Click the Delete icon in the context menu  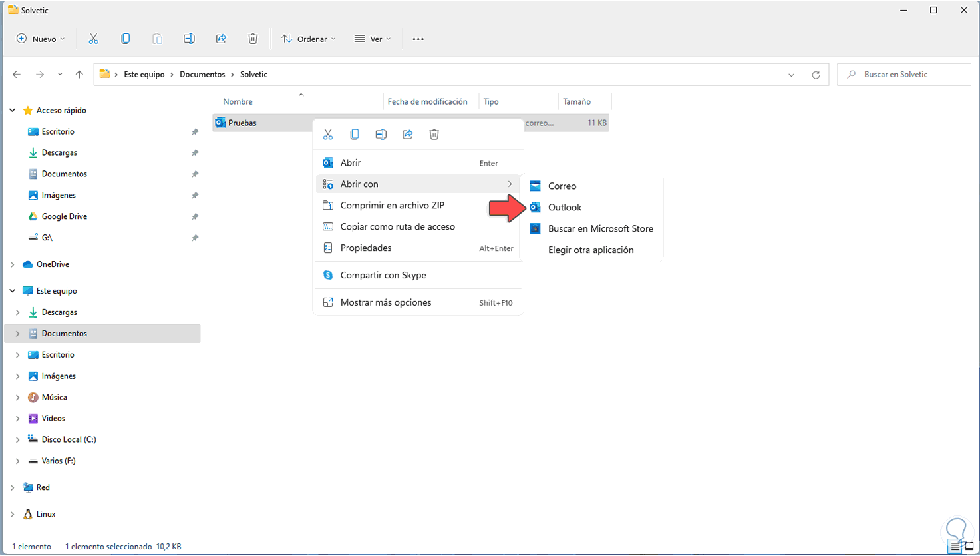point(434,135)
